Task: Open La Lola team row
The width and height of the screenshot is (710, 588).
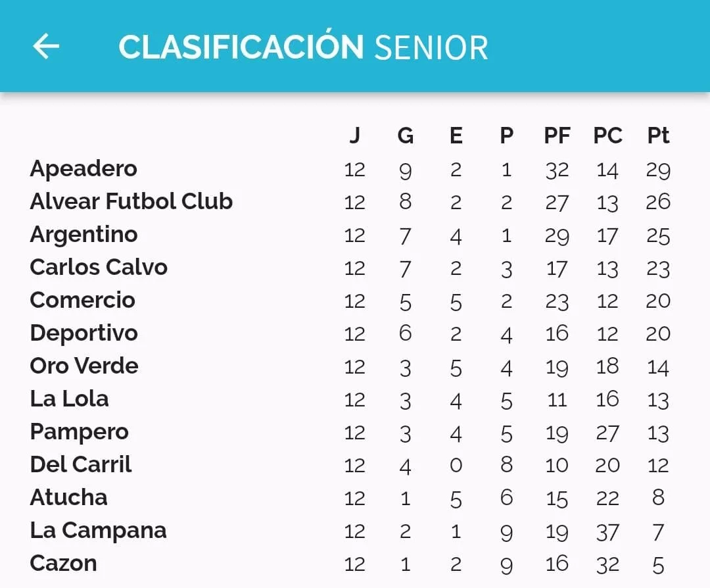Action: click(69, 399)
